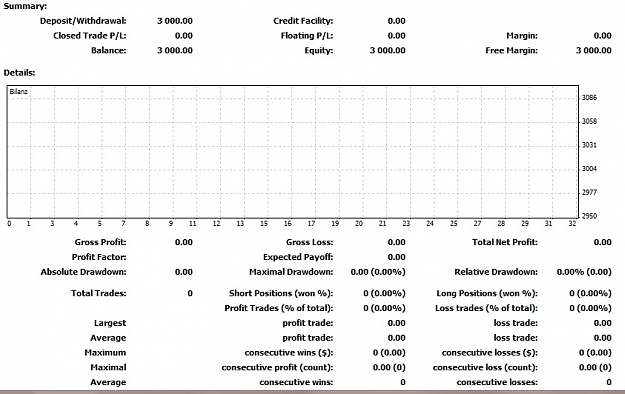Click the Long Positions value 0 (0.00%)
Image resolution: width=625 pixels, height=394 pixels.
(590, 294)
